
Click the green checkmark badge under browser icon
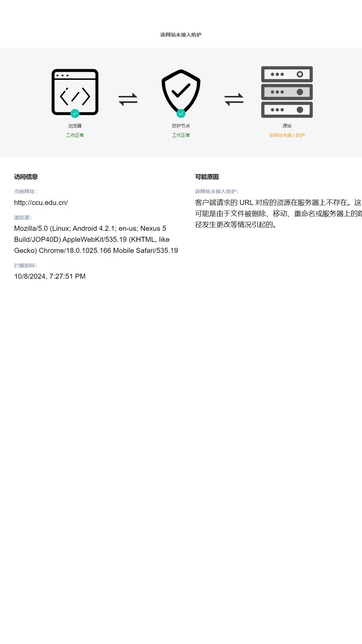[75, 113]
